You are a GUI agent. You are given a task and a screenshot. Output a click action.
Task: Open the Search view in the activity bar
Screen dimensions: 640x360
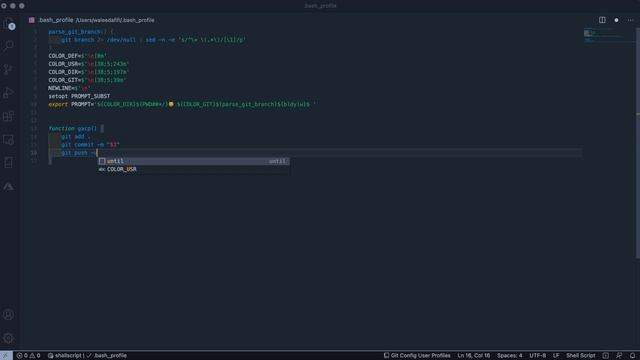9,45
